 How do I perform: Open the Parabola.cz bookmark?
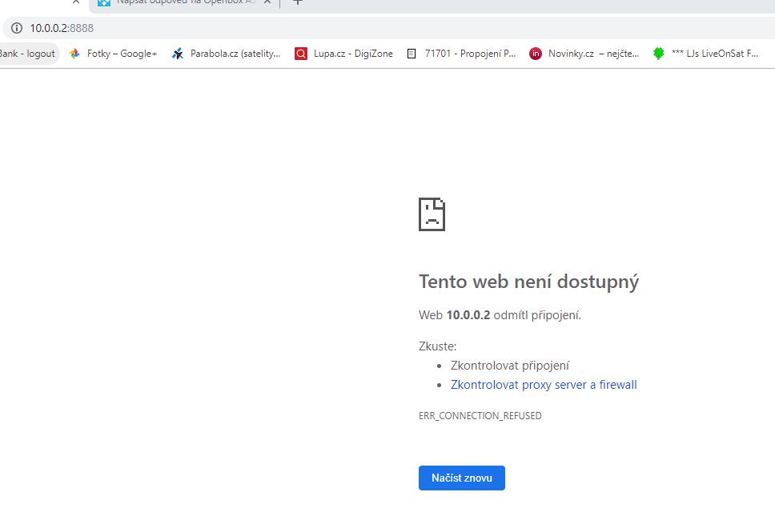(x=227, y=54)
